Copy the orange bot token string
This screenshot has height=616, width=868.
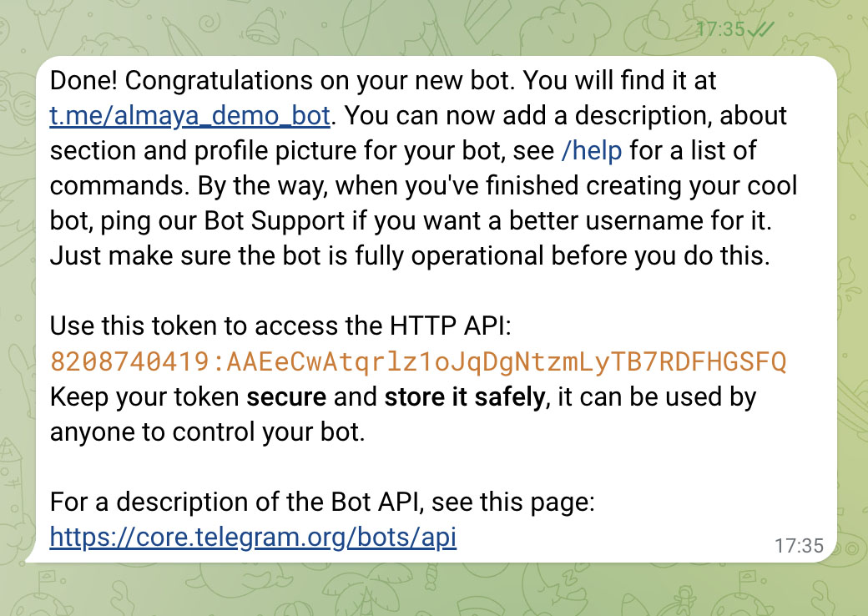point(418,361)
